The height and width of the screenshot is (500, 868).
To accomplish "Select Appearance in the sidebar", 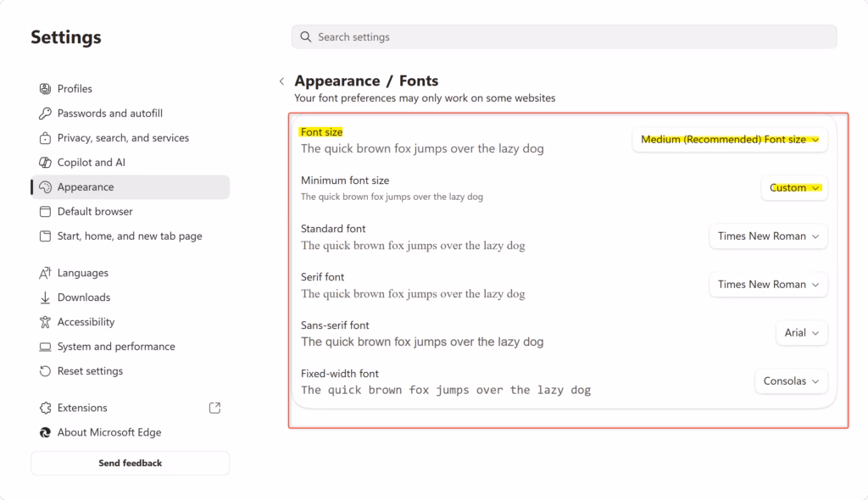I will 130,187.
